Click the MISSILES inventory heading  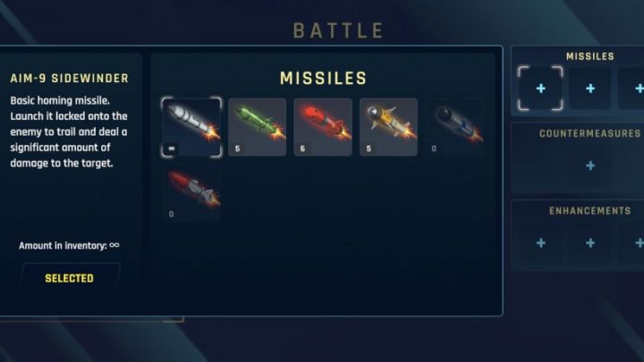point(323,78)
